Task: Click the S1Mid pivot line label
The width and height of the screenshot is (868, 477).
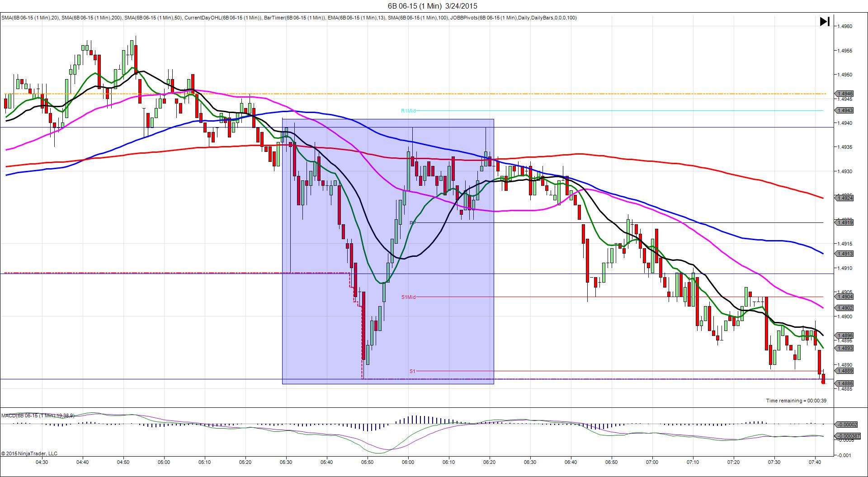Action: [x=408, y=297]
